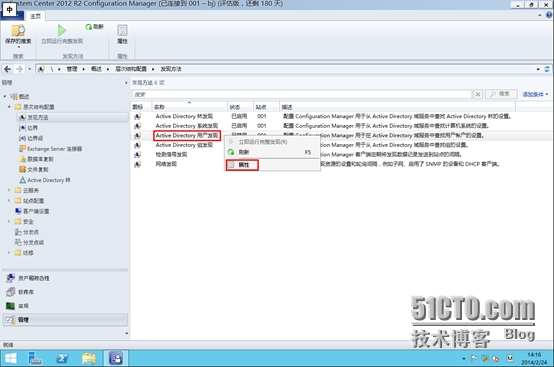Sort by the 状态 column header

pyautogui.click(x=240, y=107)
